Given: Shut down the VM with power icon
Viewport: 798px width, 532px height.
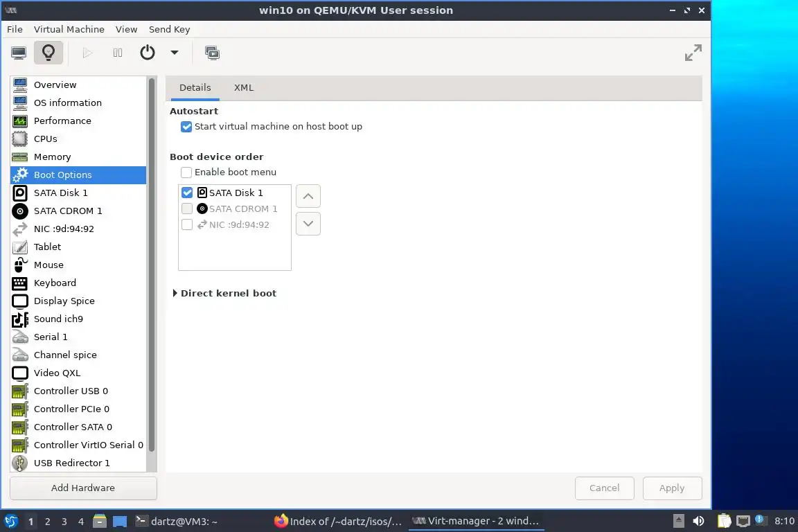Looking at the screenshot, I should pos(148,53).
